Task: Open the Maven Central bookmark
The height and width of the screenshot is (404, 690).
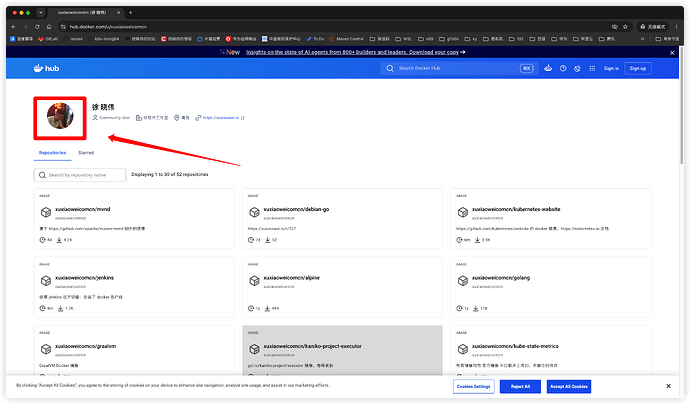Action: click(x=347, y=39)
